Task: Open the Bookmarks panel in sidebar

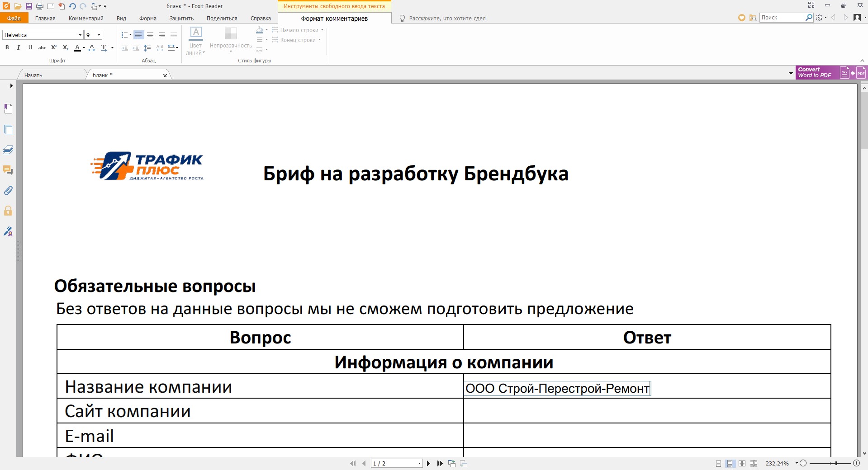Action: [x=8, y=109]
